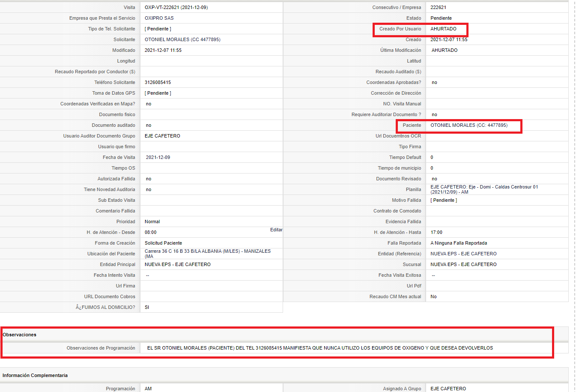
Task: Select Estado value Pendiente
Action: point(441,18)
